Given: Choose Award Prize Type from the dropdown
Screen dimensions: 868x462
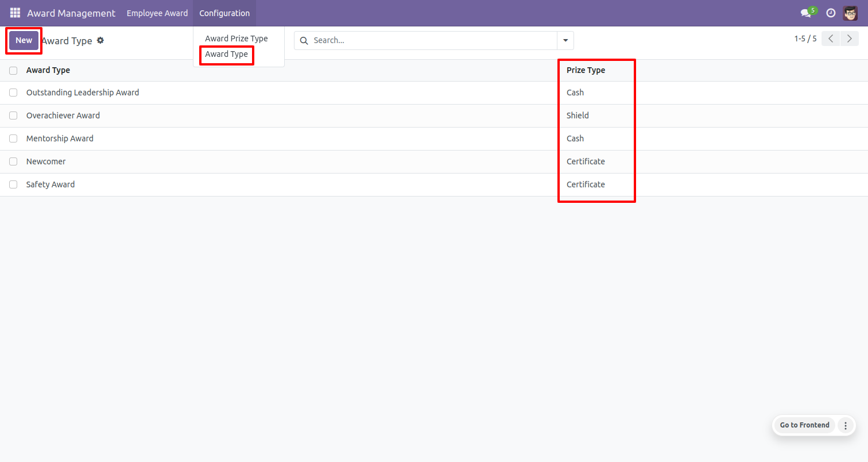Looking at the screenshot, I should [237, 38].
